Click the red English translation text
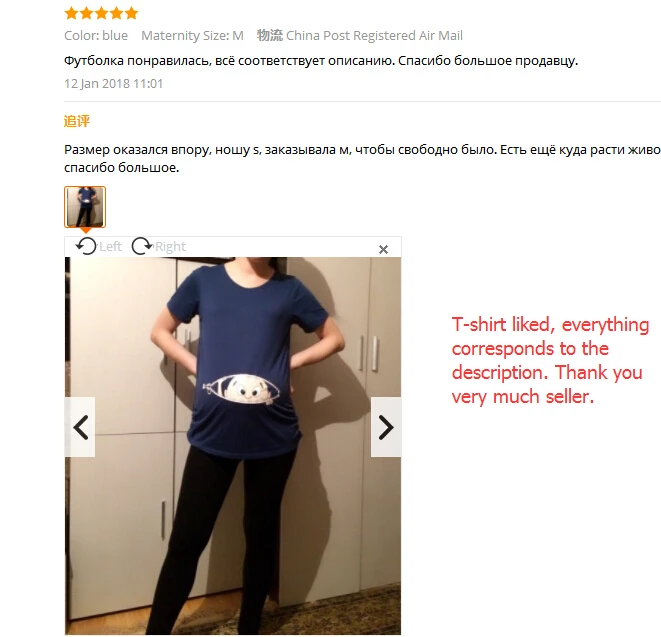The height and width of the screenshot is (637, 661). pos(550,360)
